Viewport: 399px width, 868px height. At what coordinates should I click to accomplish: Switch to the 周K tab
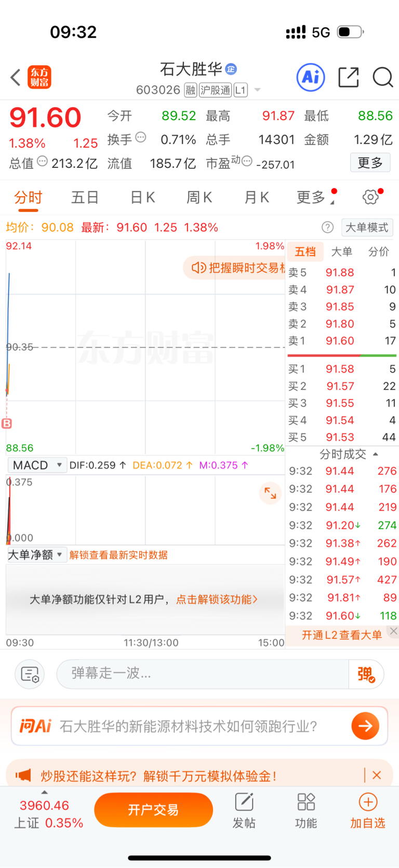(199, 198)
